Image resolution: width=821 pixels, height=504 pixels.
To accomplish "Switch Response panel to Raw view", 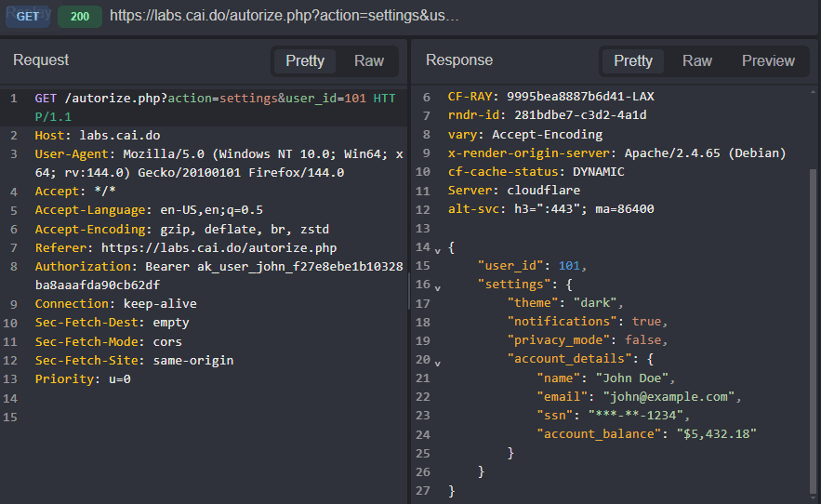I will (x=696, y=61).
